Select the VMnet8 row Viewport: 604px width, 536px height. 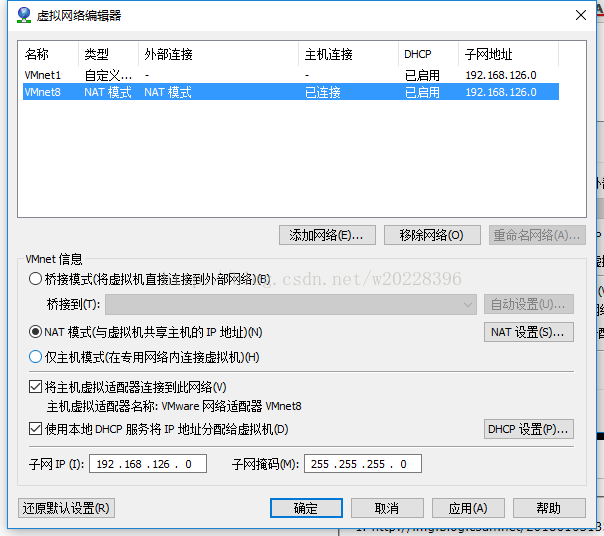tap(291, 92)
